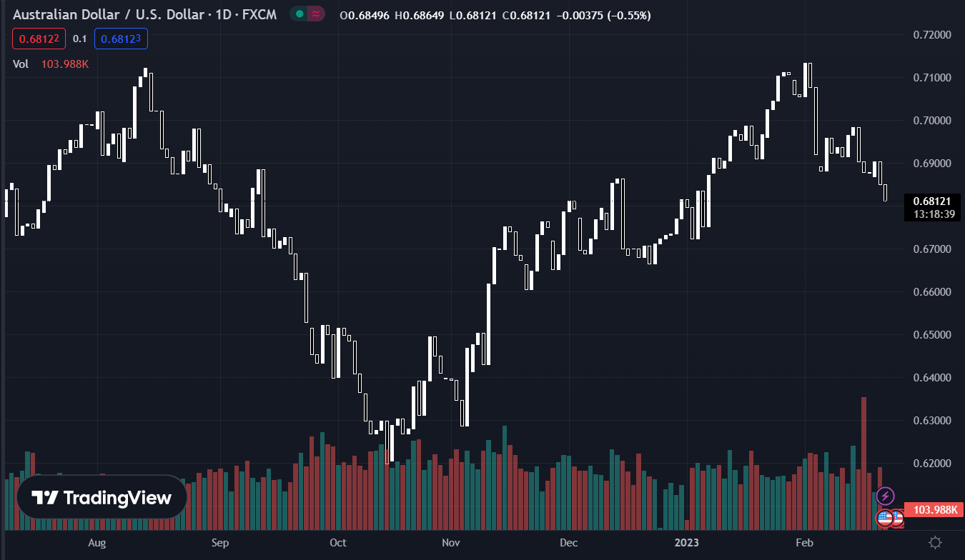
Task: Click the red Vol value 103.988K in legend
Action: coord(65,64)
